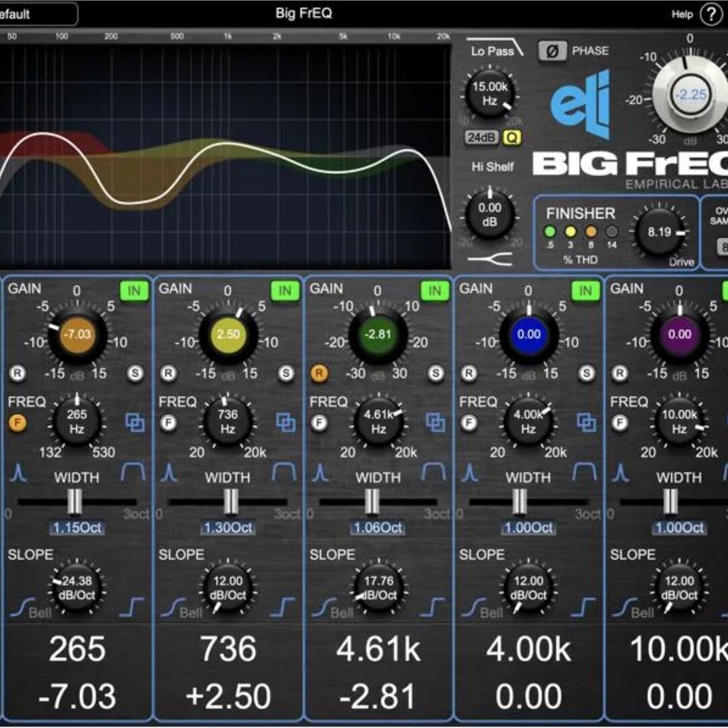Select wide flat-top shape on the 4.61k band
Screen dimensions: 728x728
(x=433, y=472)
